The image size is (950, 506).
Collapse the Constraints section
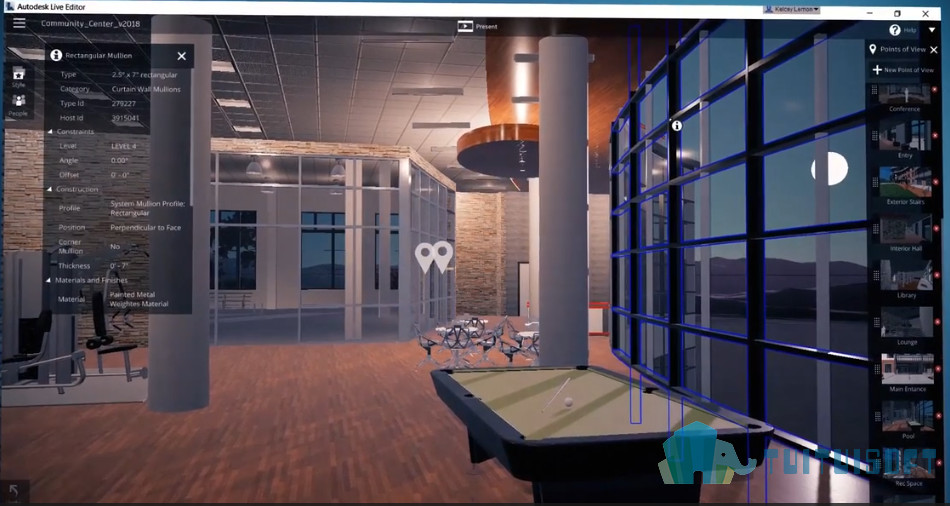point(50,131)
